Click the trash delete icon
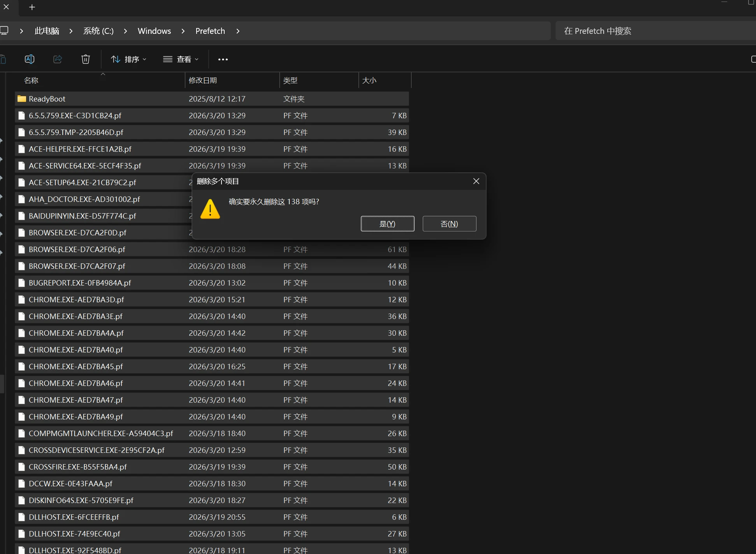 [86, 59]
